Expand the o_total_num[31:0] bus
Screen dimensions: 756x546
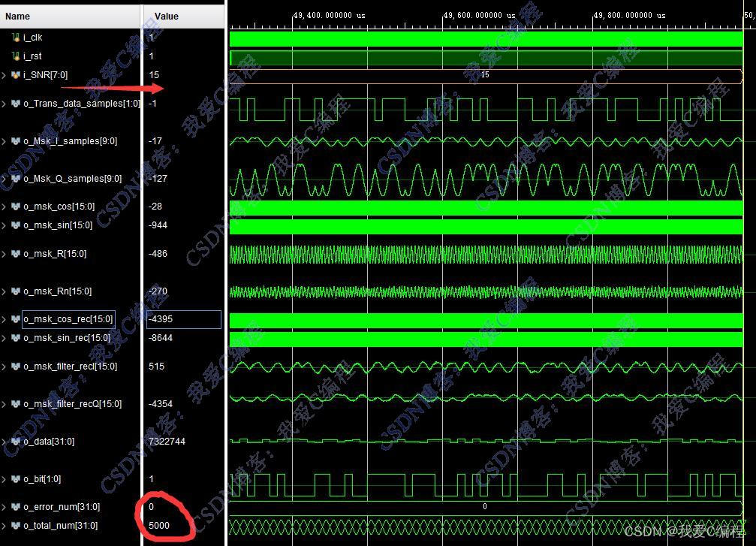4,526
